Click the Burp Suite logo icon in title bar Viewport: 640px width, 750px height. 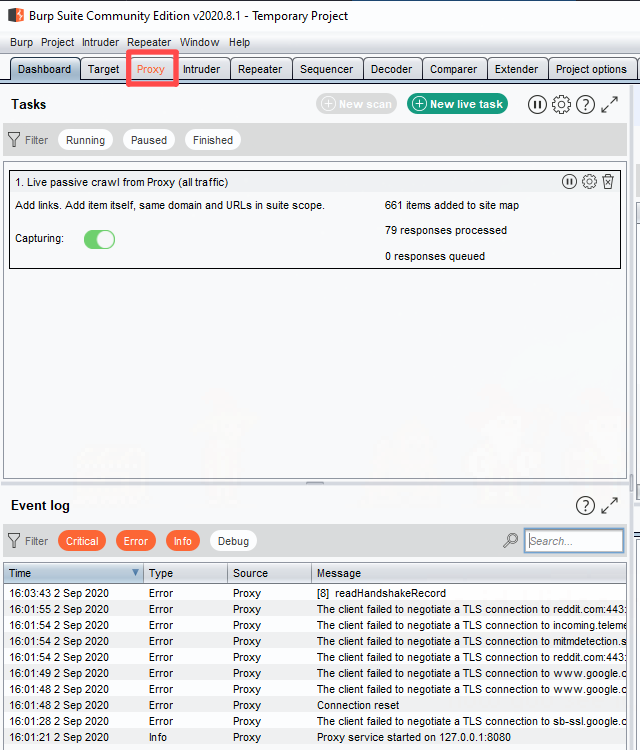tap(16, 15)
